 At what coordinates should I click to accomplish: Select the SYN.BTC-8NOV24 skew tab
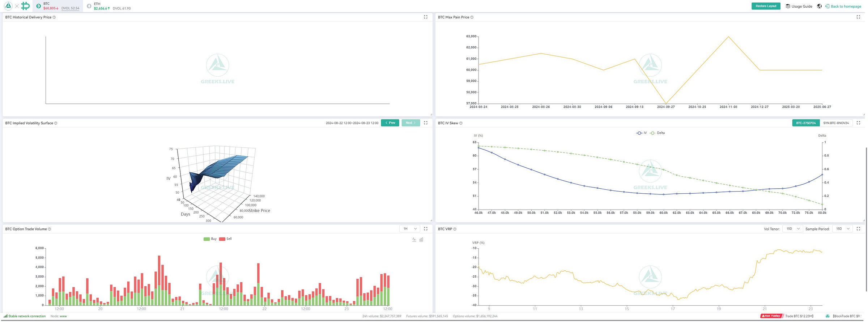[836, 123]
